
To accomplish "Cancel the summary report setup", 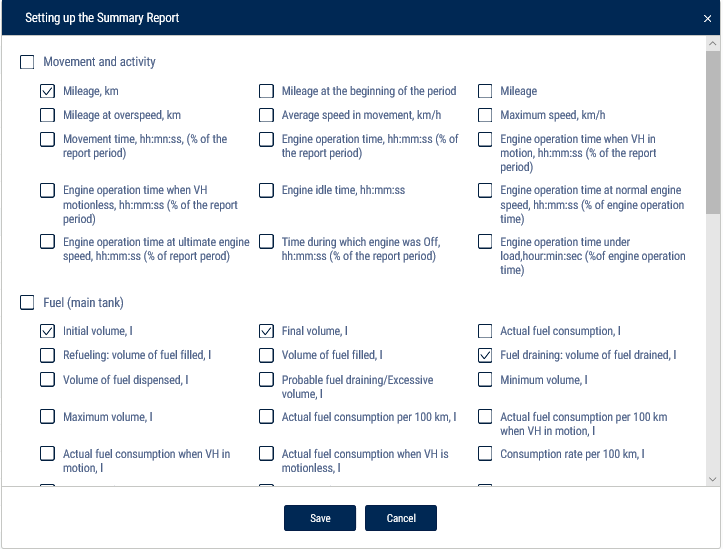I will pyautogui.click(x=401, y=518).
